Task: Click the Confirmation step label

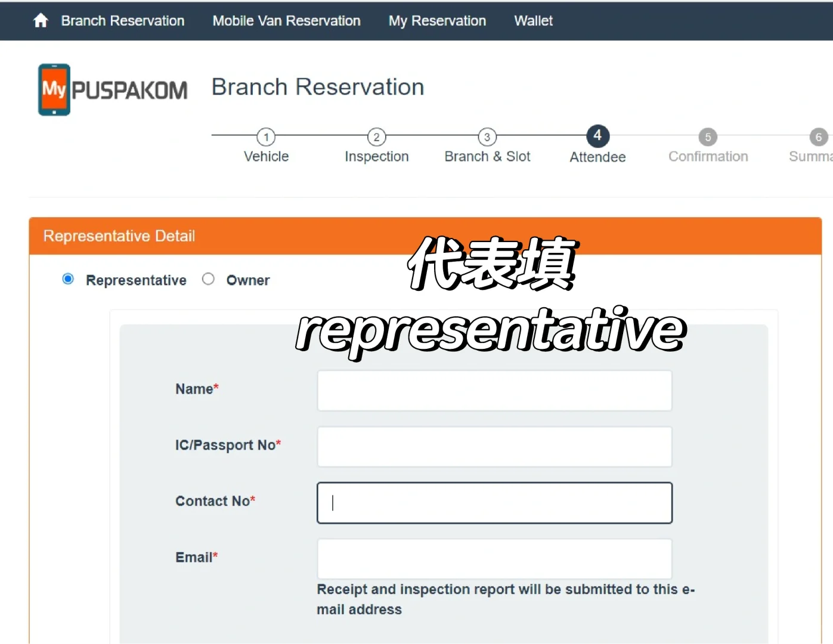Action: point(708,156)
